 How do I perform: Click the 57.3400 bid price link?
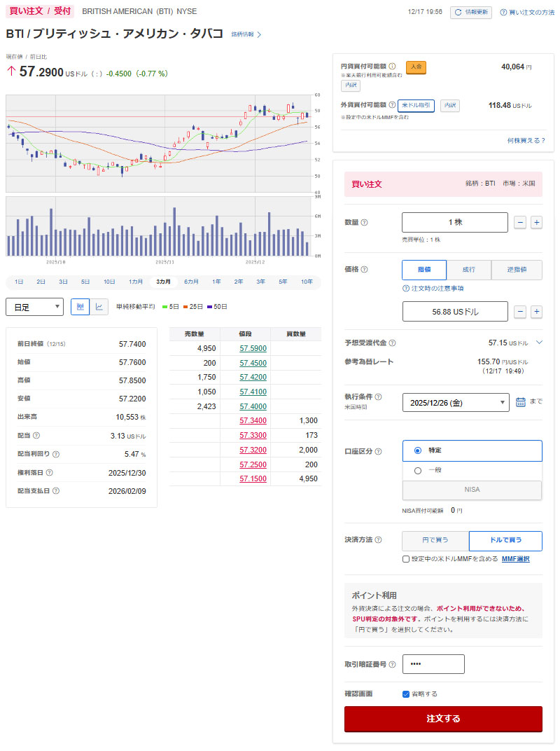(253, 420)
